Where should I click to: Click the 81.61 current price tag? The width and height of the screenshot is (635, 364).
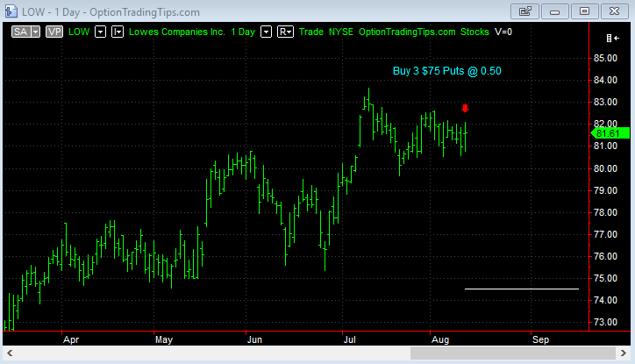[x=610, y=133]
